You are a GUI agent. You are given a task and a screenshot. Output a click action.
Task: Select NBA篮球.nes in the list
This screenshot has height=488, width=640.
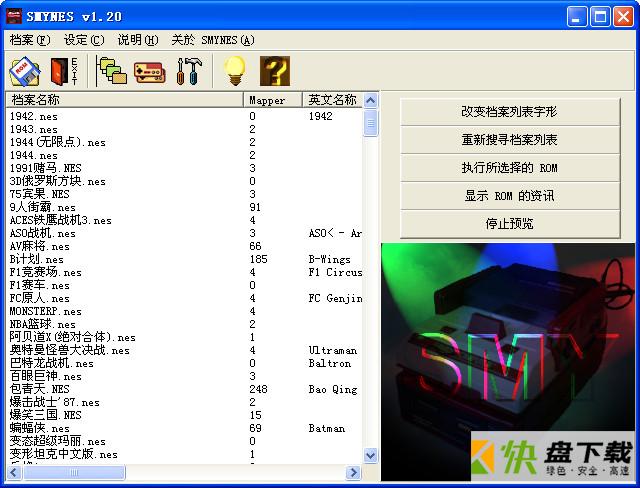click(42, 324)
